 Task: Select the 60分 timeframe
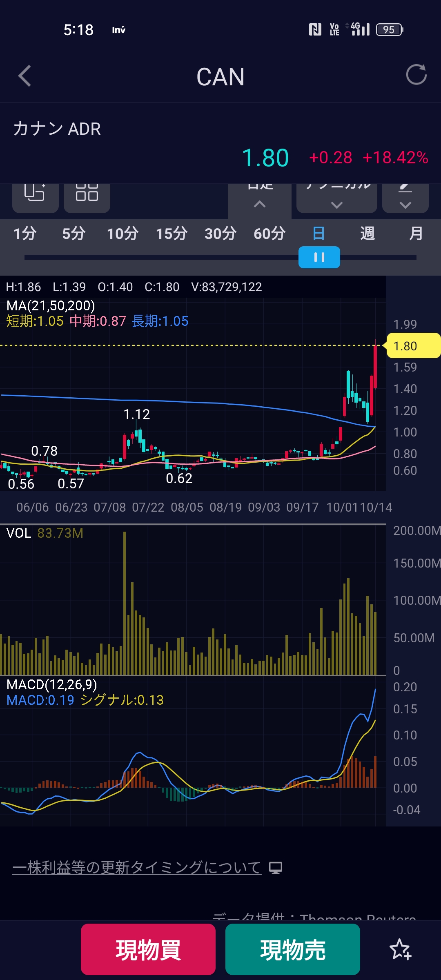pyautogui.click(x=269, y=234)
